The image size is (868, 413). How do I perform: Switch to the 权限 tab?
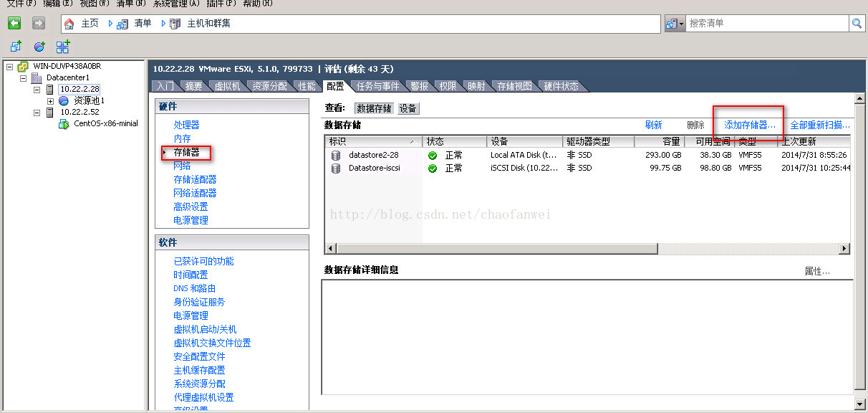tap(448, 86)
